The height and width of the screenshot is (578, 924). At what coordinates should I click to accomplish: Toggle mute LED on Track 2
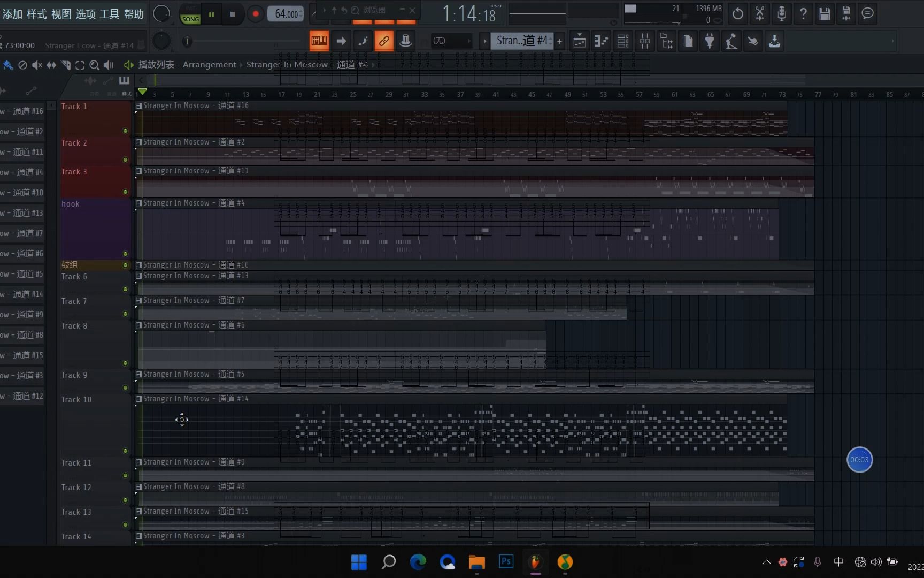click(125, 160)
